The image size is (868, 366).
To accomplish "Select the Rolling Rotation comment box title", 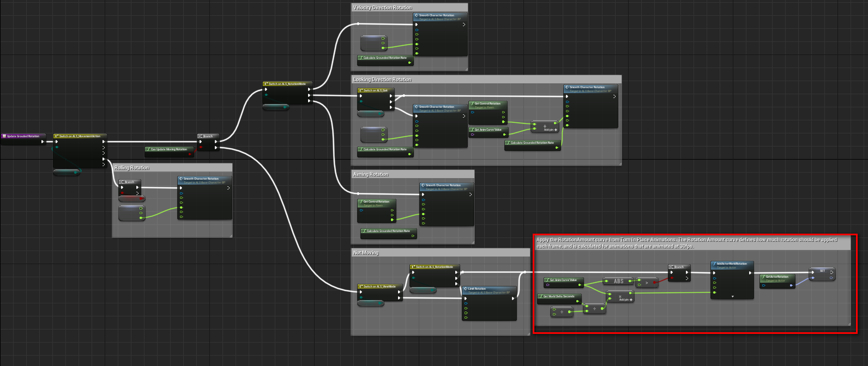I will (x=131, y=168).
